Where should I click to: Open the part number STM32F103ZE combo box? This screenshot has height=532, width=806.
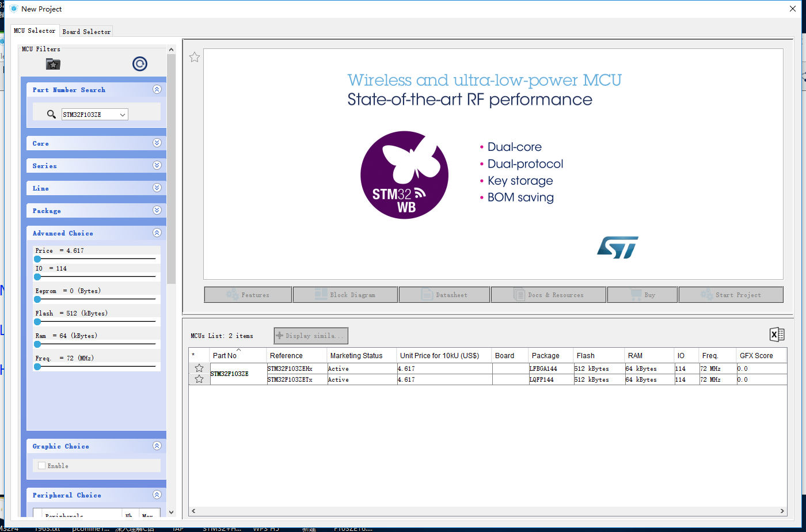pyautogui.click(x=95, y=115)
